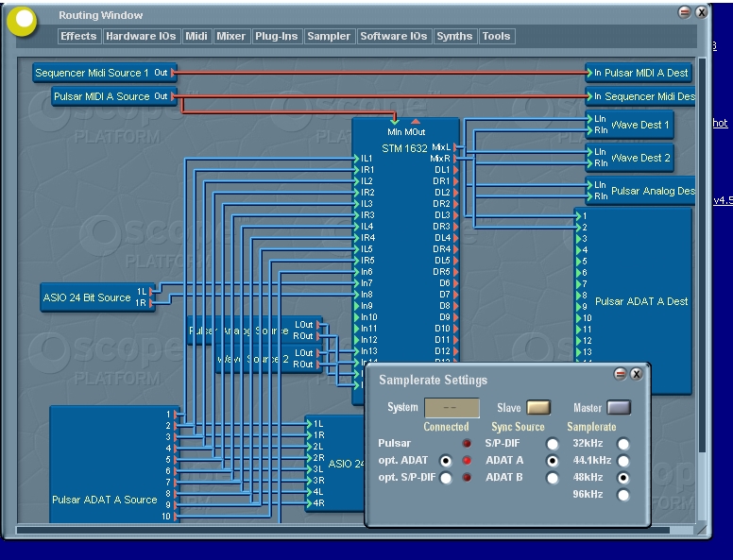Open the Effects menu
Screen dimensions: 733x560
coord(78,37)
